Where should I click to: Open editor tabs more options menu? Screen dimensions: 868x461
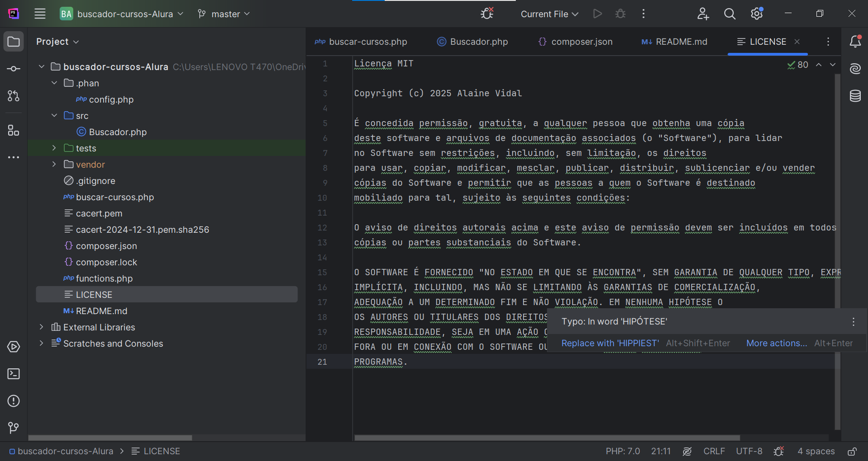pos(828,42)
